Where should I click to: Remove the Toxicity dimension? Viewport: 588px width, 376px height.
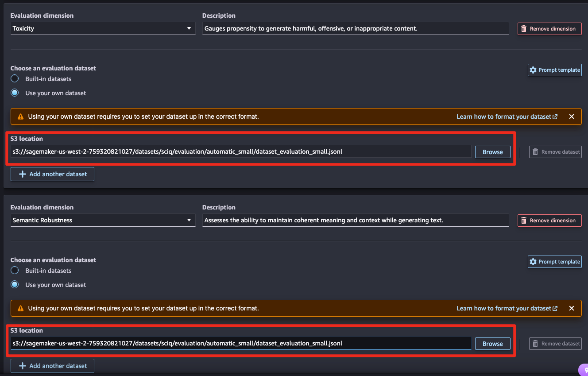coord(549,29)
